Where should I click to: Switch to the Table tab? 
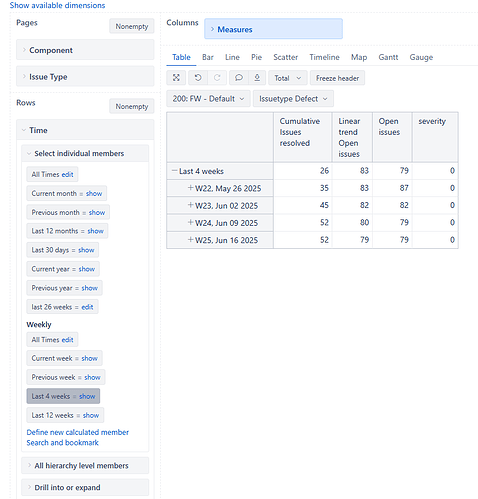[x=181, y=57]
